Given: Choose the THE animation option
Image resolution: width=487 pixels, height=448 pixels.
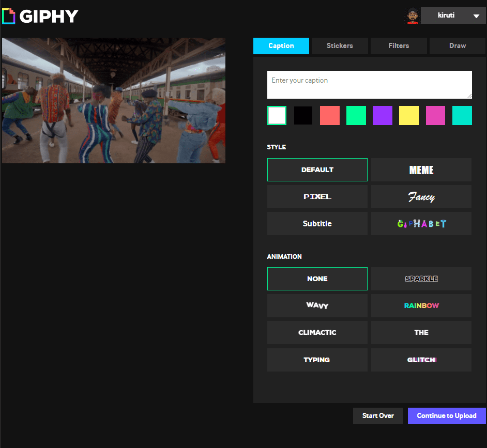Looking at the screenshot, I should (421, 332).
